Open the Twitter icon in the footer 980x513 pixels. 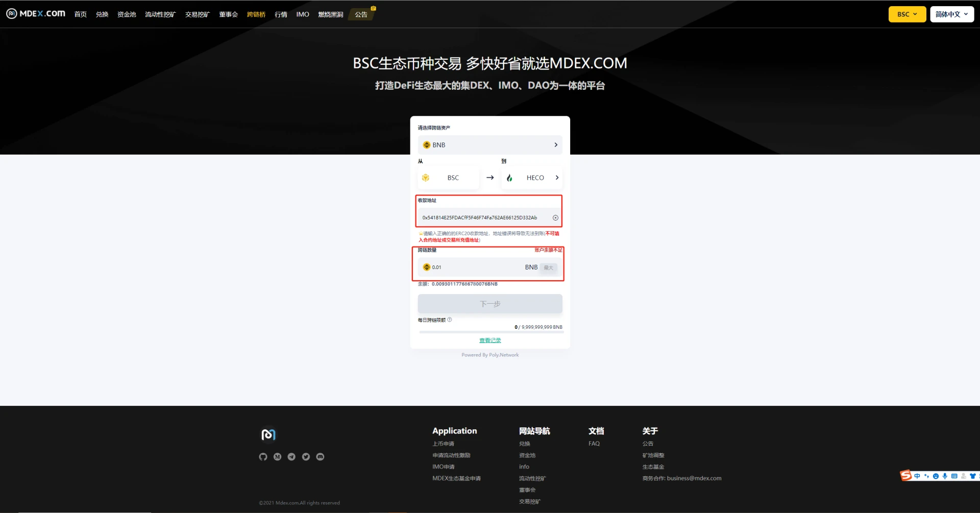(x=306, y=457)
